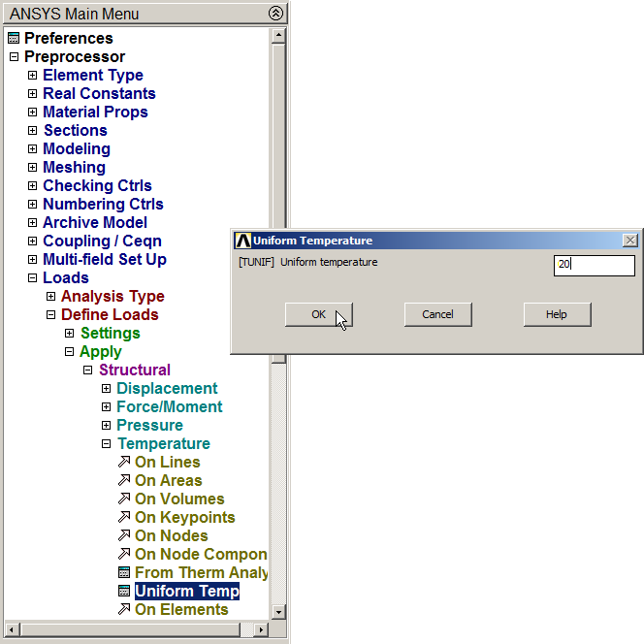Click the TUNIF uniform temperature input field
This screenshot has width=644, height=644.
[594, 264]
